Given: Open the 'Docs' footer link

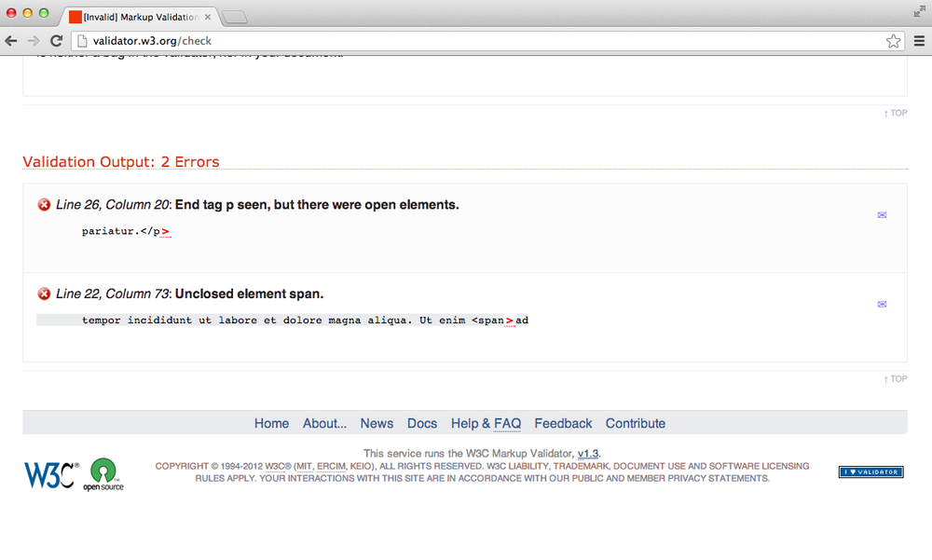Looking at the screenshot, I should click(x=422, y=423).
